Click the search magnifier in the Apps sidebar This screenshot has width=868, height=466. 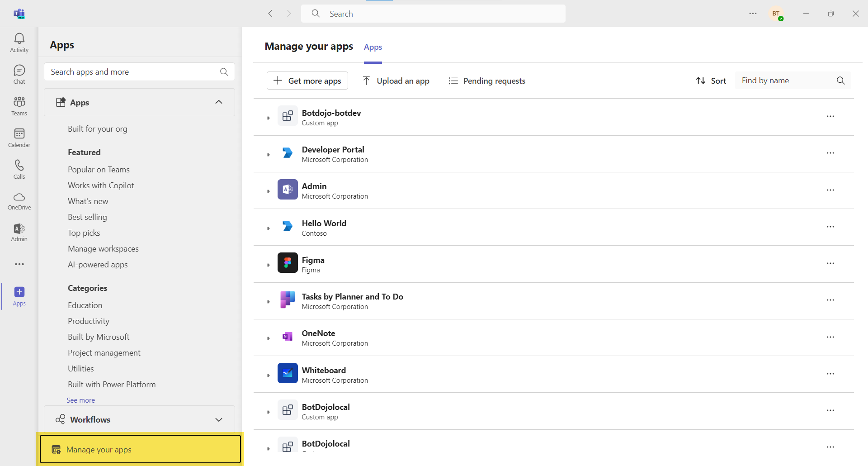pos(224,72)
